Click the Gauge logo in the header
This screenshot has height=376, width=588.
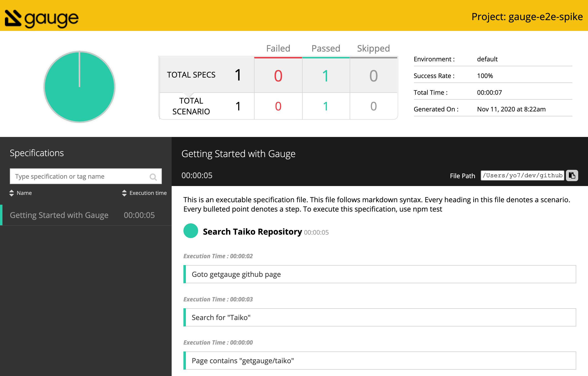tap(42, 18)
